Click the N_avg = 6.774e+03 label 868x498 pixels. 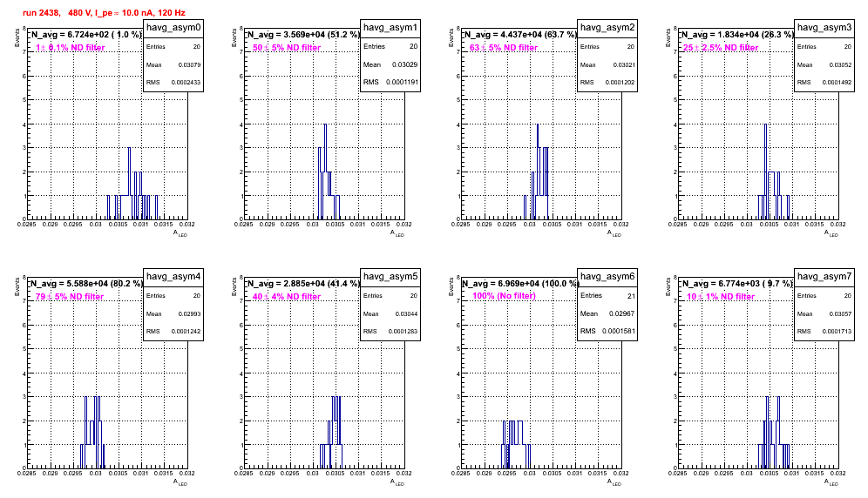point(736,284)
